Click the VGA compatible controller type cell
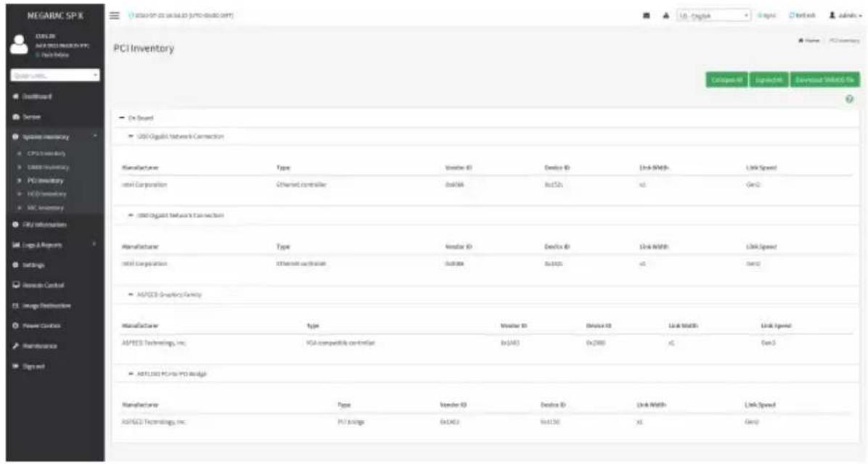This screenshot has height=464, width=868. pyautogui.click(x=340, y=343)
